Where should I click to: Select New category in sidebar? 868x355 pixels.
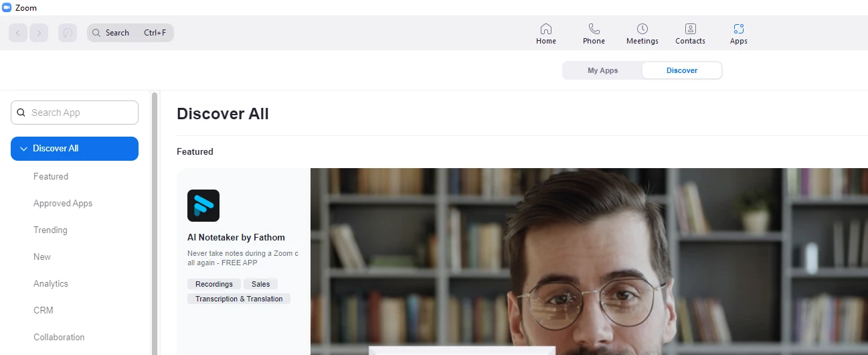pos(42,257)
